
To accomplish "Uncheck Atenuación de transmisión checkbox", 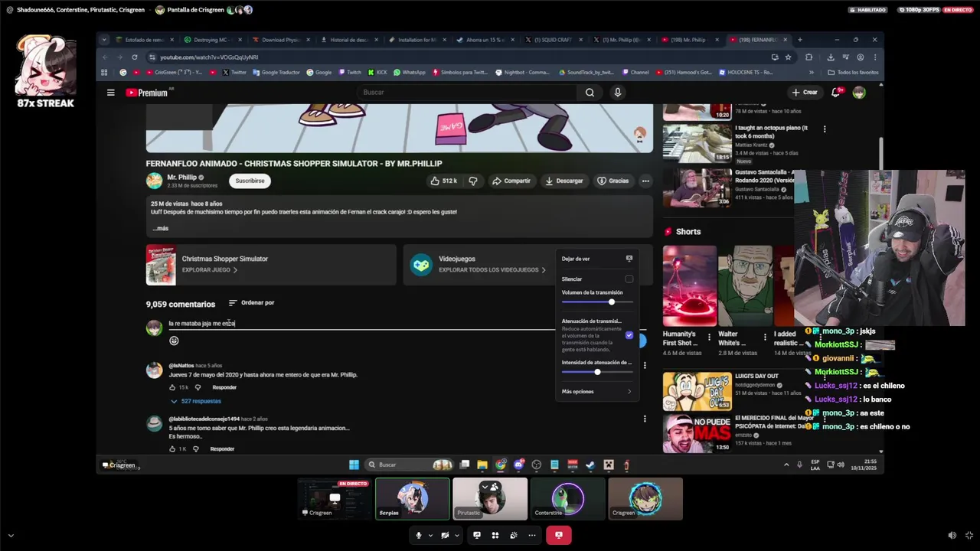I will (629, 335).
